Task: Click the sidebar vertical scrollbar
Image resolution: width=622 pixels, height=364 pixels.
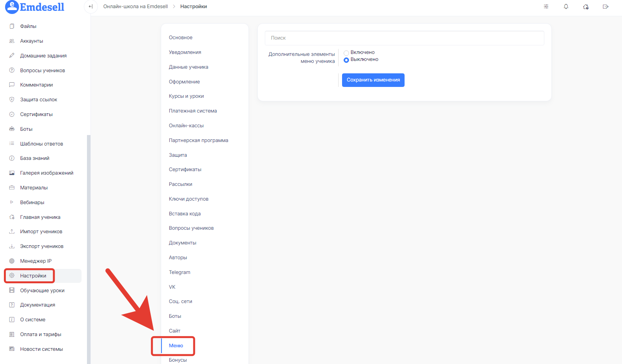Action: coord(89,248)
